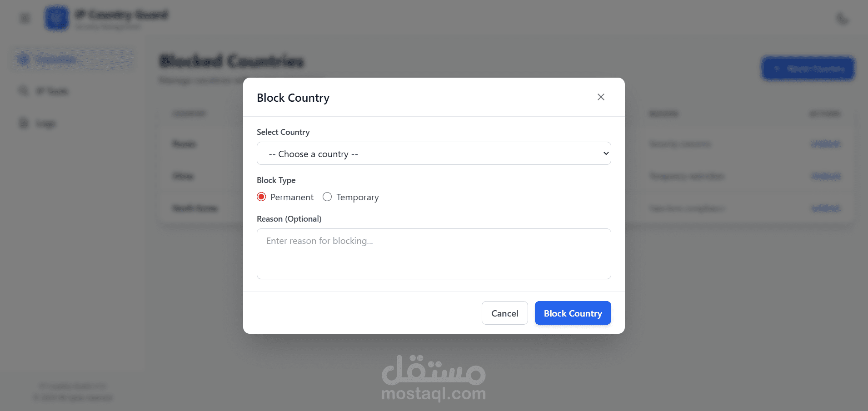Click the page header's Block Country button

pos(808,69)
